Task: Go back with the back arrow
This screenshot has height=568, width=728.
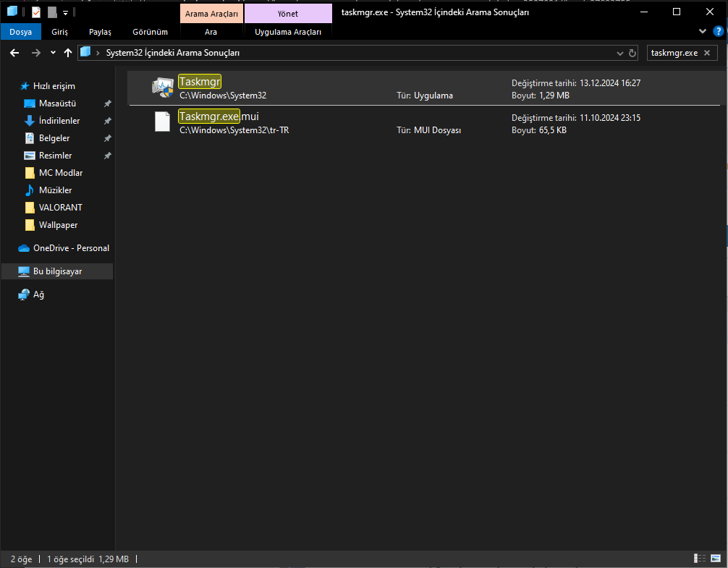Action: tap(14, 53)
